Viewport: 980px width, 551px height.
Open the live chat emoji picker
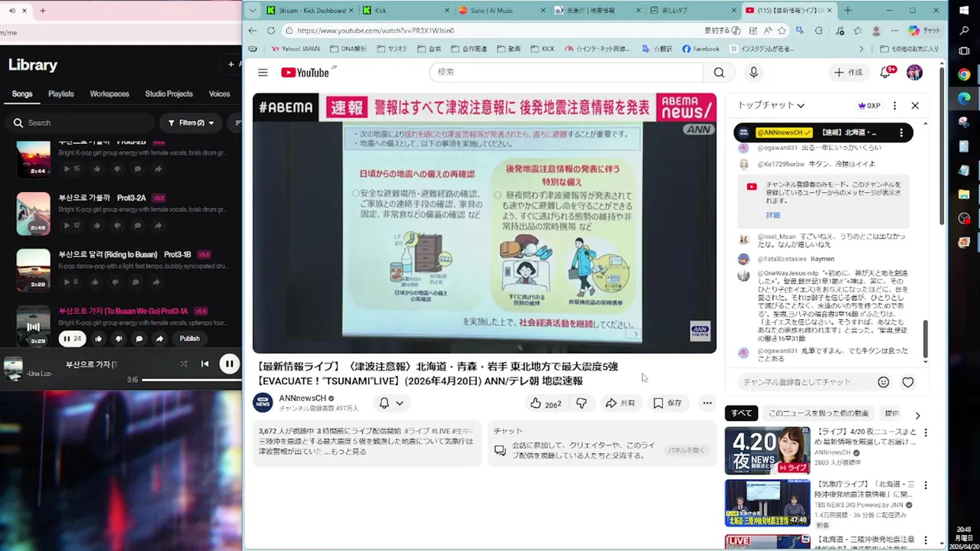(884, 382)
